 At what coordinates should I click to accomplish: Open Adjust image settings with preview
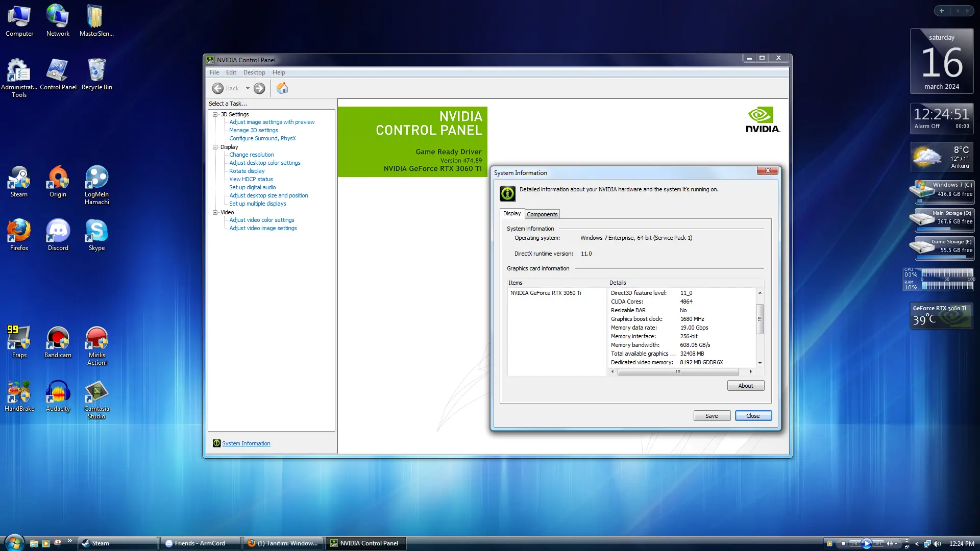click(x=272, y=122)
